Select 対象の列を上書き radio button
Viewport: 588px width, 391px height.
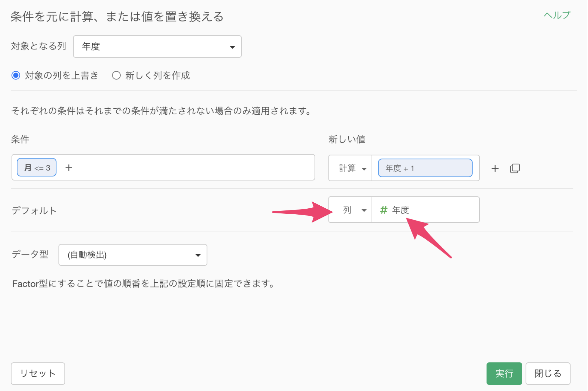[16, 75]
